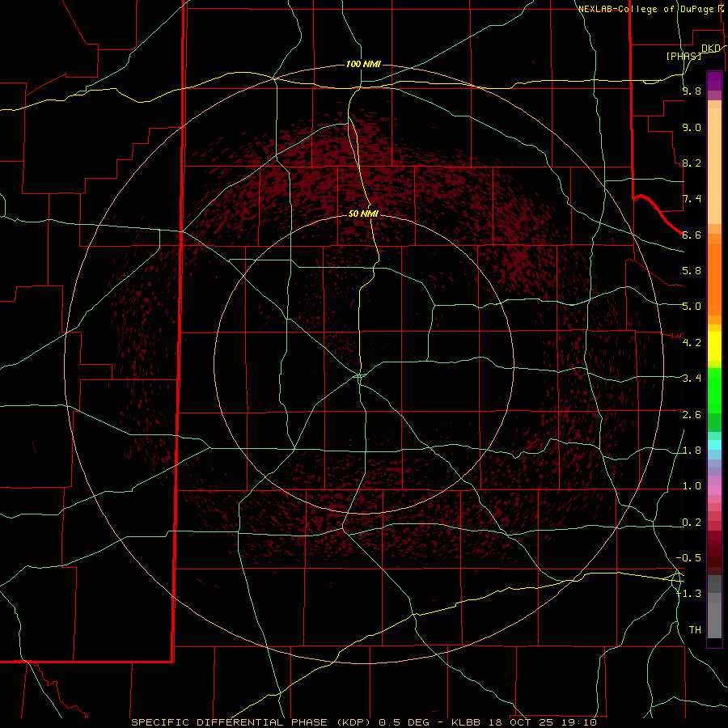Click the '4.2' value on the color scale
Image resolution: width=728 pixels, height=728 pixels.
pyautogui.click(x=692, y=343)
